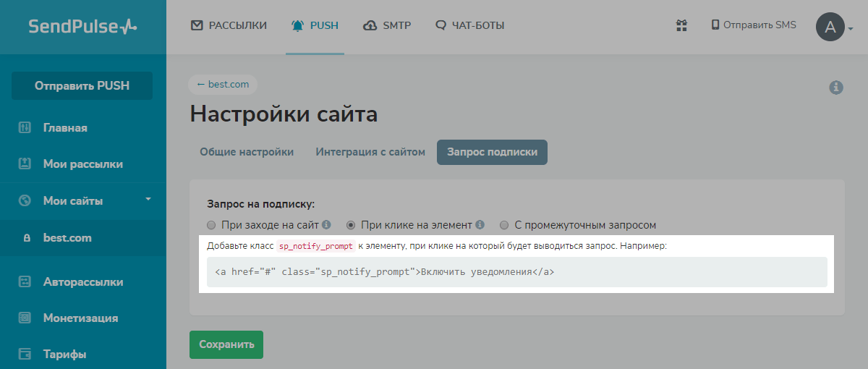Click the pink sp_notify_prompt class name
The height and width of the screenshot is (369, 868).
(316, 246)
